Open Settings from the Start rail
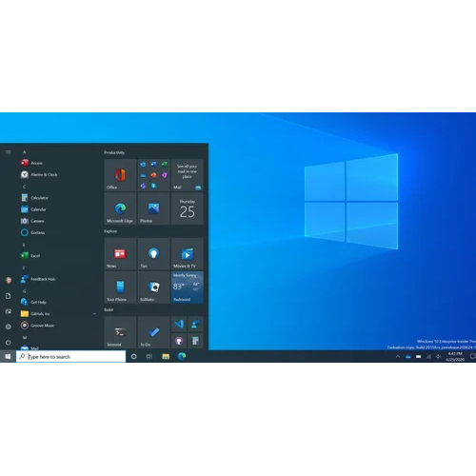 tap(9, 327)
